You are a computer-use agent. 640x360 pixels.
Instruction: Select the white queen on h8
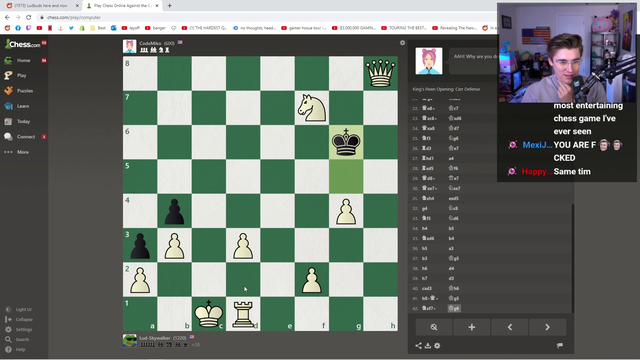tap(380, 73)
